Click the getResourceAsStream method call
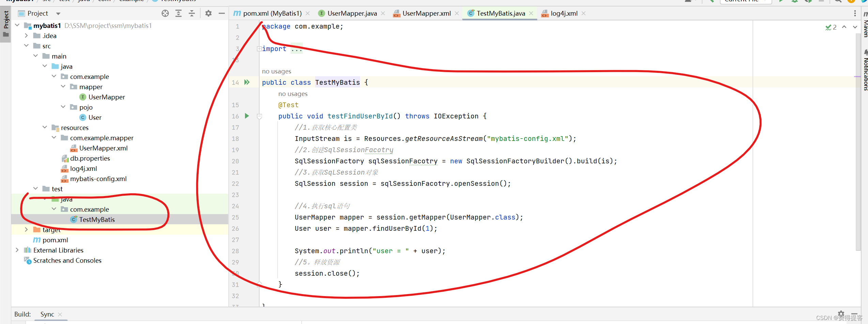The height and width of the screenshot is (324, 868). (x=444, y=139)
